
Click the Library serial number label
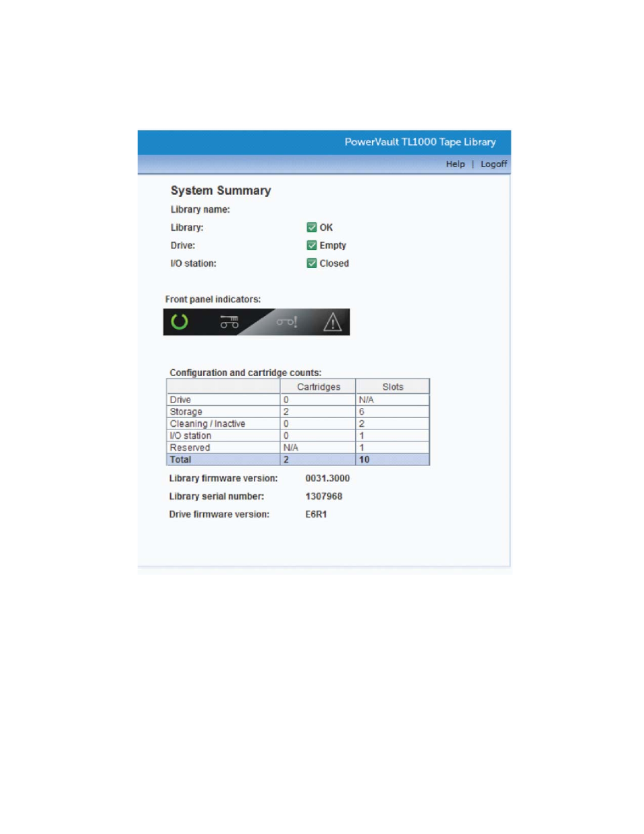(217, 496)
